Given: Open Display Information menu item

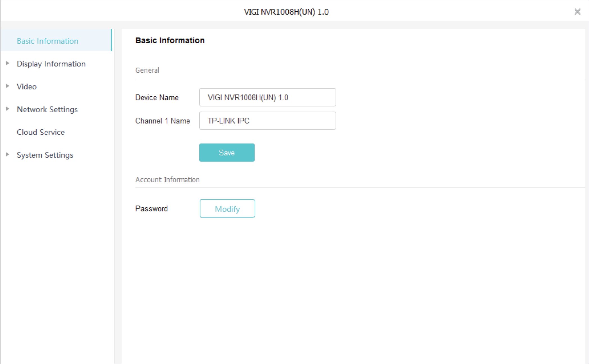Looking at the screenshot, I should 51,64.
